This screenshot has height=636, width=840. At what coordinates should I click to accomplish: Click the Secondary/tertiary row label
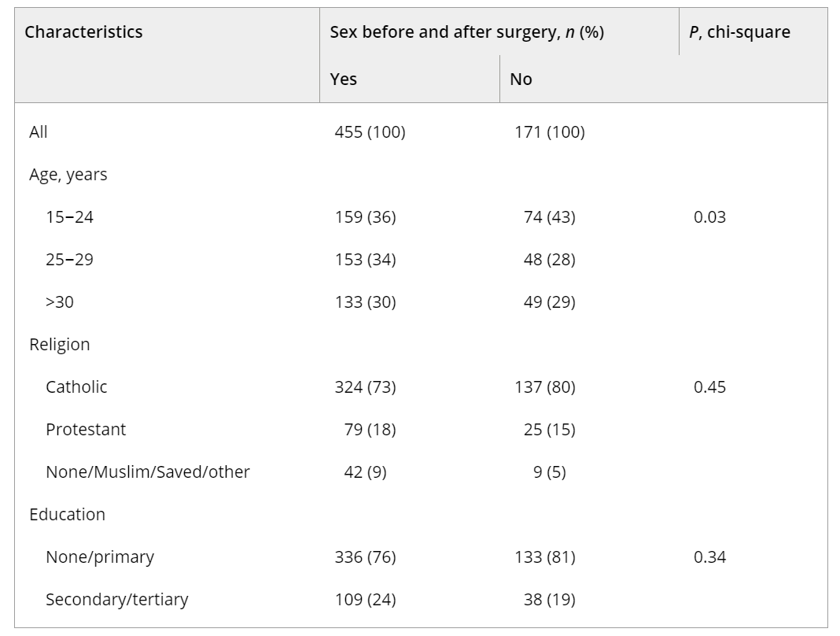(x=117, y=600)
